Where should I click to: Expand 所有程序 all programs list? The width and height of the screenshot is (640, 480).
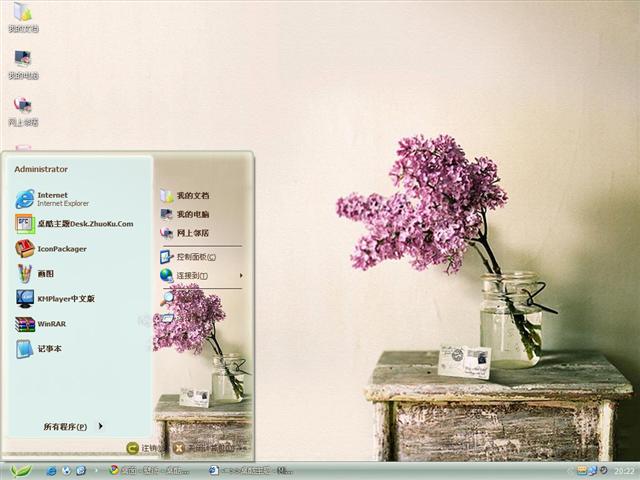[73, 427]
